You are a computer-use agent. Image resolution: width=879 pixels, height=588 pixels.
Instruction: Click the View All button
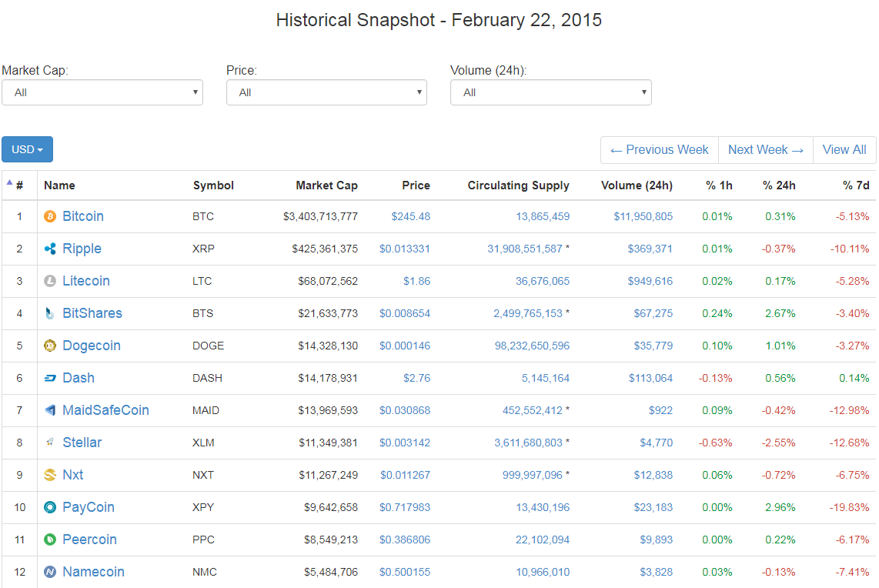click(x=844, y=150)
